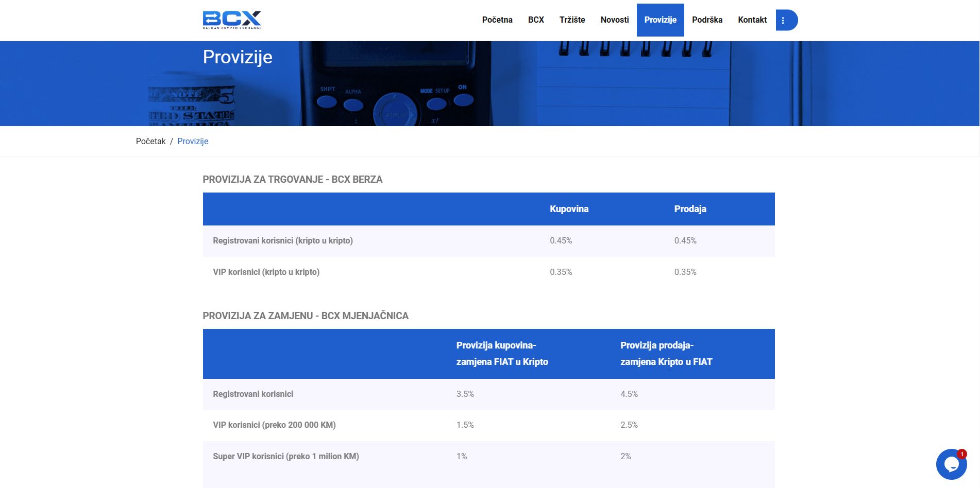This screenshot has width=980, height=488.
Task: Click the BCX logo in the header
Action: point(233,20)
